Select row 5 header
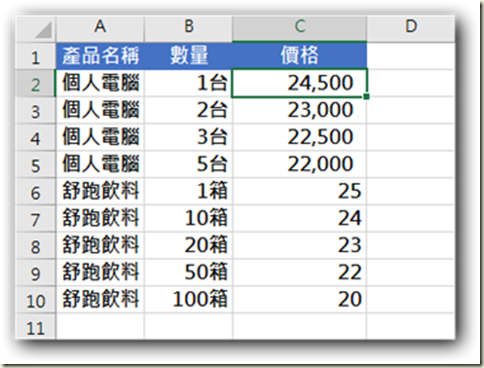The height and width of the screenshot is (368, 484). [x=36, y=165]
